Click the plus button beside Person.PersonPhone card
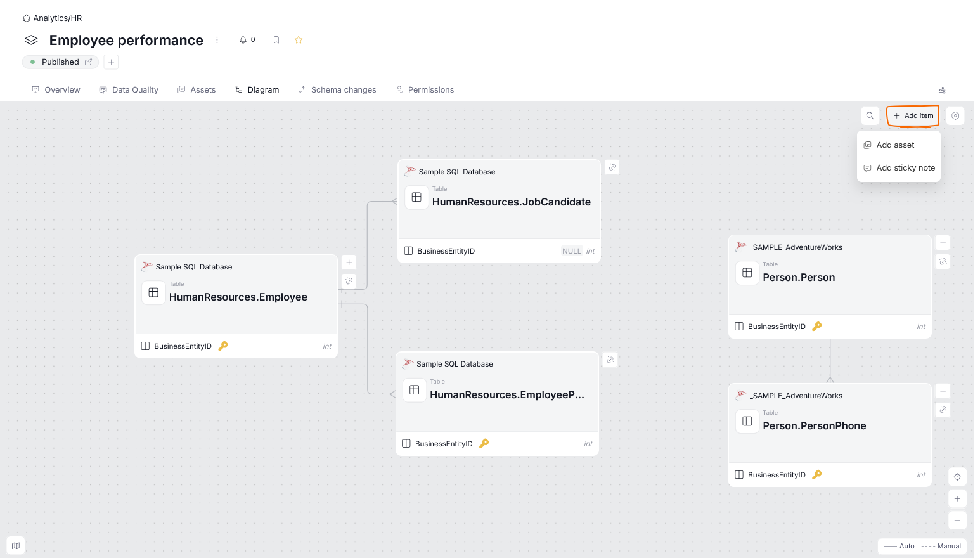 pos(943,391)
